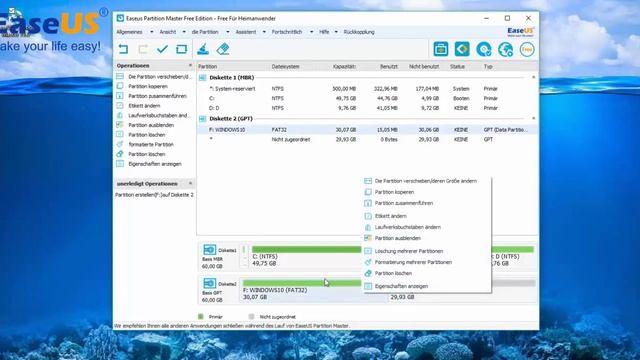Click dropdown arrow next to Fortschrittlich

tap(311, 32)
